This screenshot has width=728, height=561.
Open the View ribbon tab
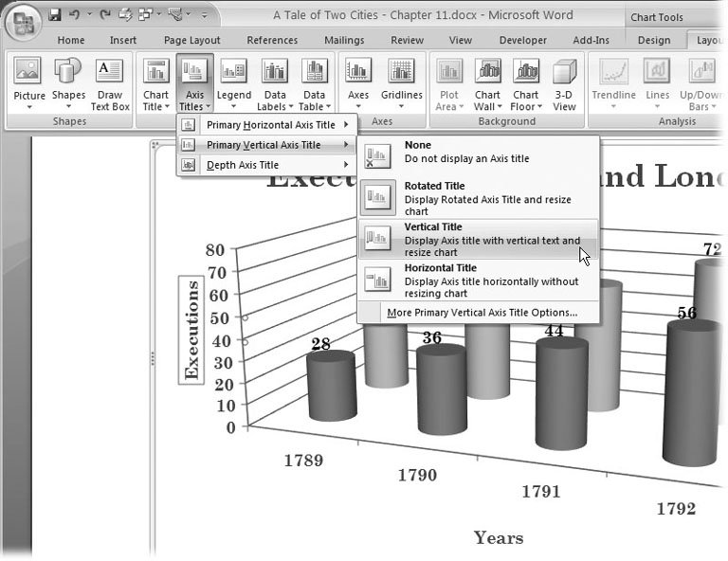[x=460, y=41]
